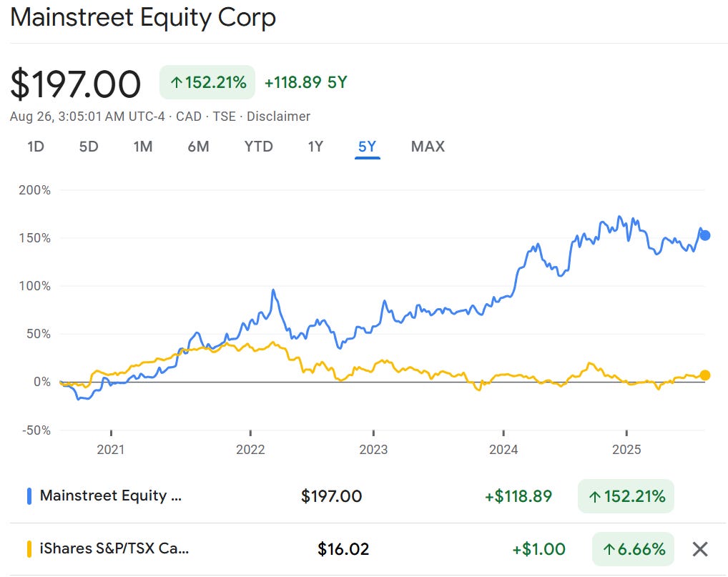Click the TSE exchange label
The image size is (728, 577).
click(x=224, y=116)
